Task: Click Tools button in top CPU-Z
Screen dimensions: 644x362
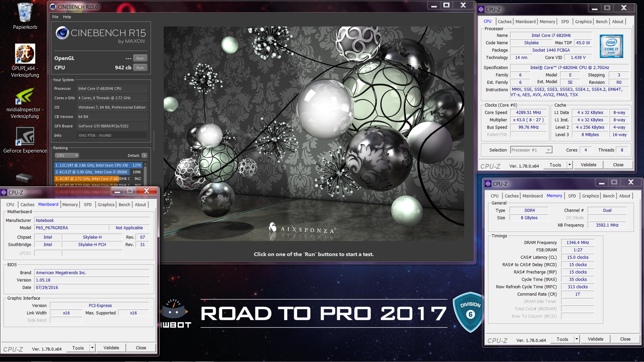Action: (555, 165)
